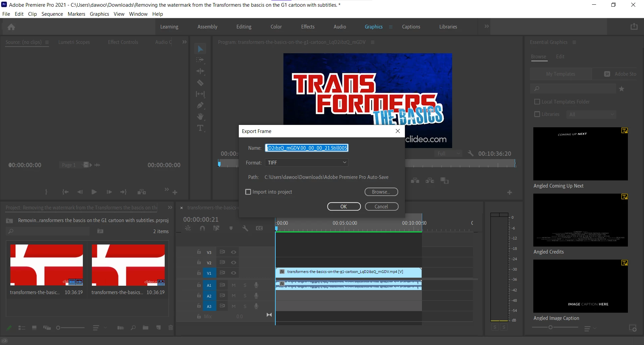Click OK in Export Frame dialog
Viewport: 644px width, 345px height.
[x=344, y=206]
